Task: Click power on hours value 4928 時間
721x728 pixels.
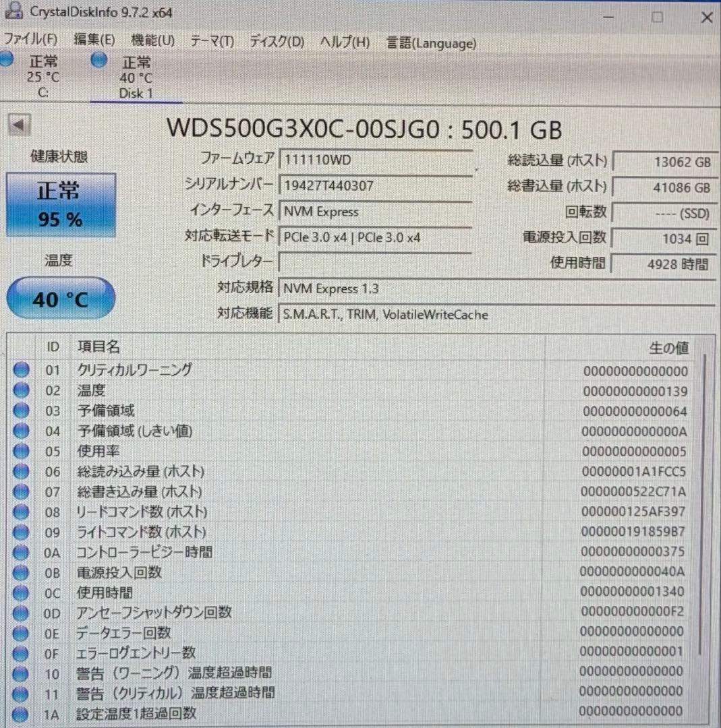Action: [x=664, y=265]
